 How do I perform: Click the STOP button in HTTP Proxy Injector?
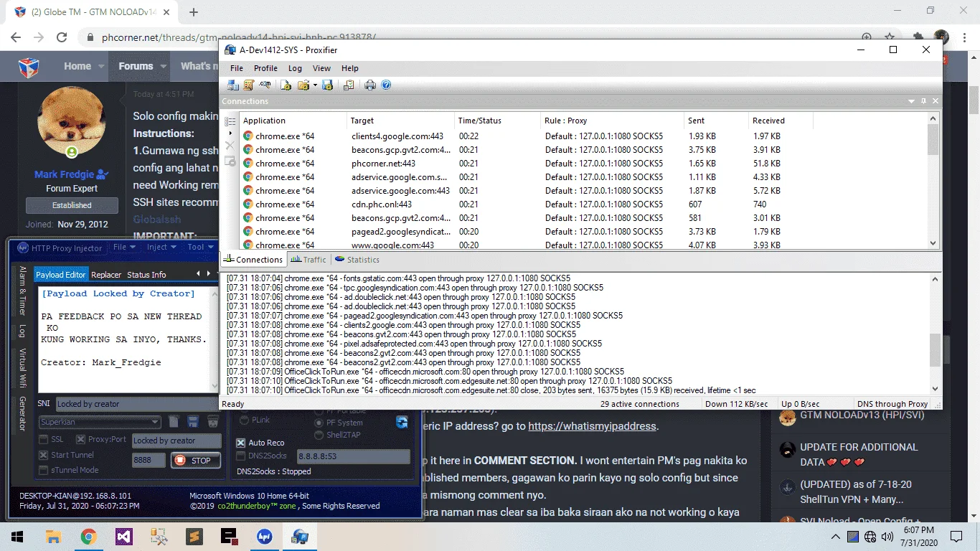[x=194, y=461]
